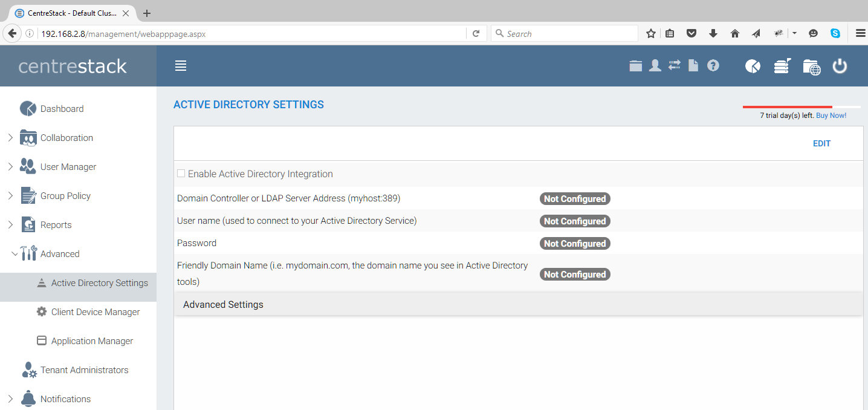Click the power logout icon
The width and height of the screenshot is (868, 410).
[x=840, y=67]
